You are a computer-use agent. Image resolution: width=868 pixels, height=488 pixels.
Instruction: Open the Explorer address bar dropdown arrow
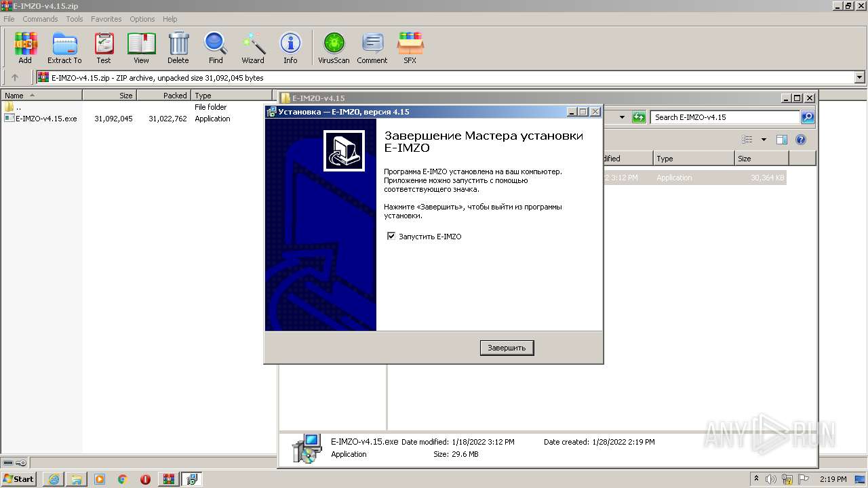coord(622,117)
